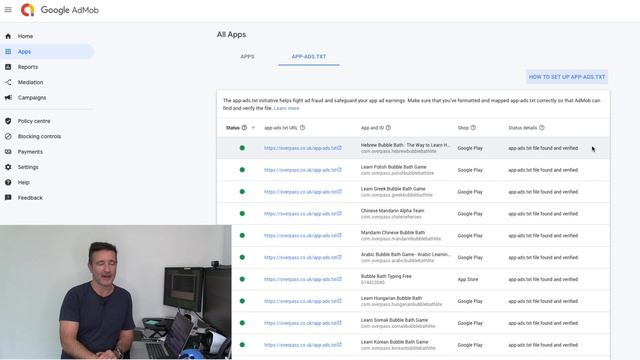
Task: Click the Learn more link
Action: click(x=287, y=108)
